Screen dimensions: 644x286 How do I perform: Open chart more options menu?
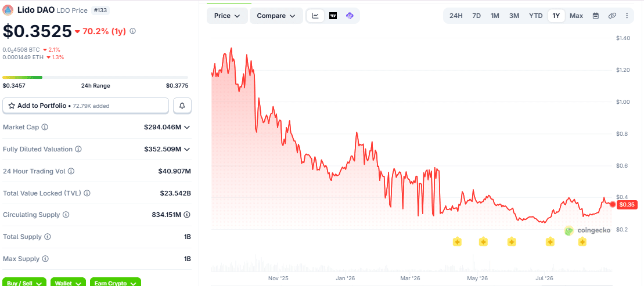[x=627, y=16]
